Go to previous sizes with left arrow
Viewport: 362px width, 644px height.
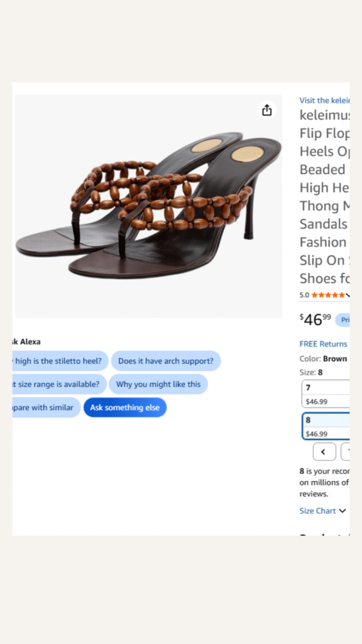tap(324, 452)
